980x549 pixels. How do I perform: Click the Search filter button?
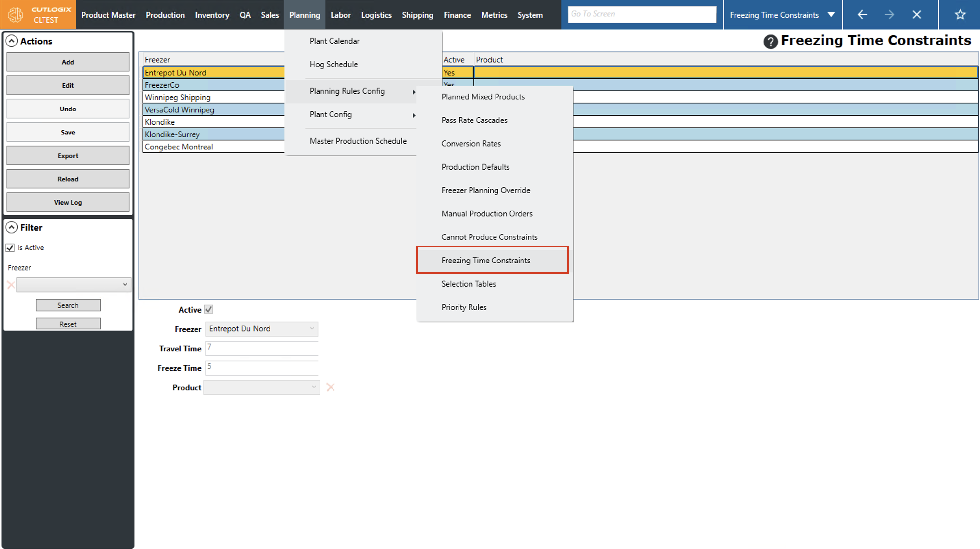pyautogui.click(x=68, y=305)
